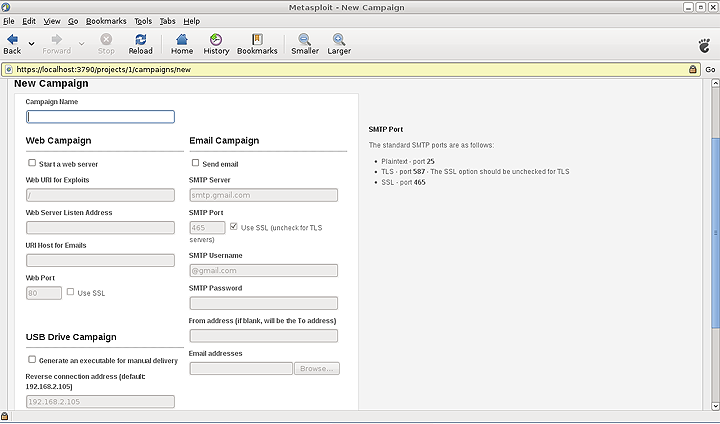720x424 pixels.
Task: Click the From address input field
Action: pyautogui.click(x=264, y=336)
